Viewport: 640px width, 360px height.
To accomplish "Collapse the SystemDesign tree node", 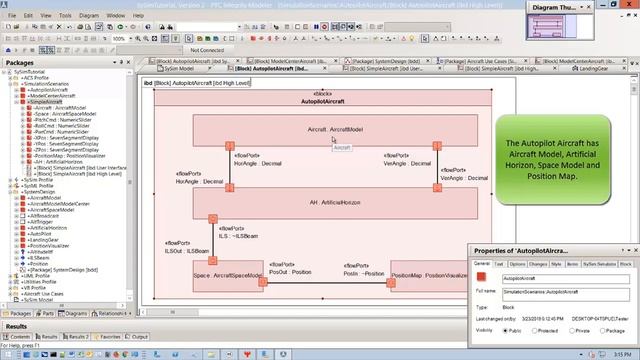I will [10, 192].
